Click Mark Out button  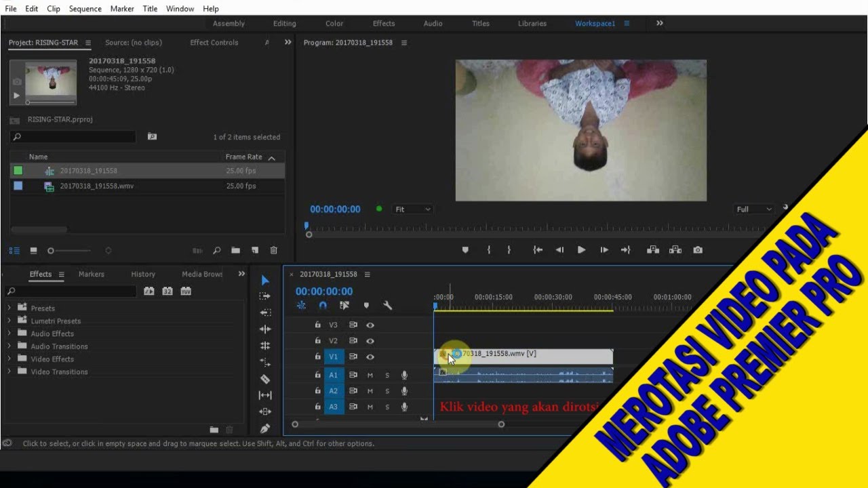tap(509, 250)
